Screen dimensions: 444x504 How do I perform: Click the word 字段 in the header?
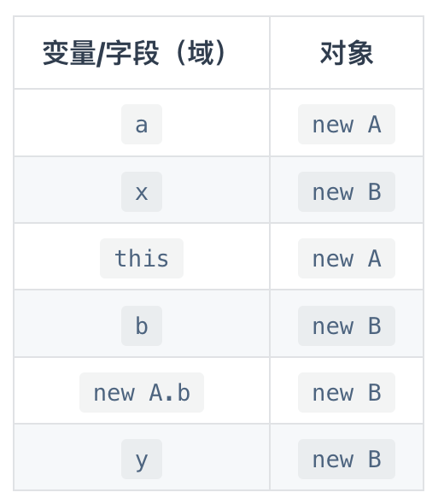(x=132, y=53)
